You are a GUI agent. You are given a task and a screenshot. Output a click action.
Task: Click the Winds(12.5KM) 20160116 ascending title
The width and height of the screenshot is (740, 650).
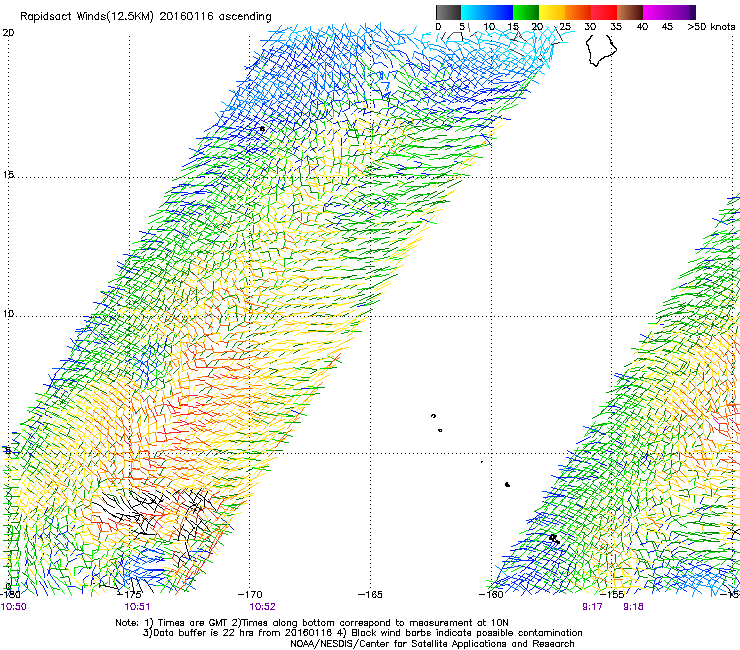point(146,17)
